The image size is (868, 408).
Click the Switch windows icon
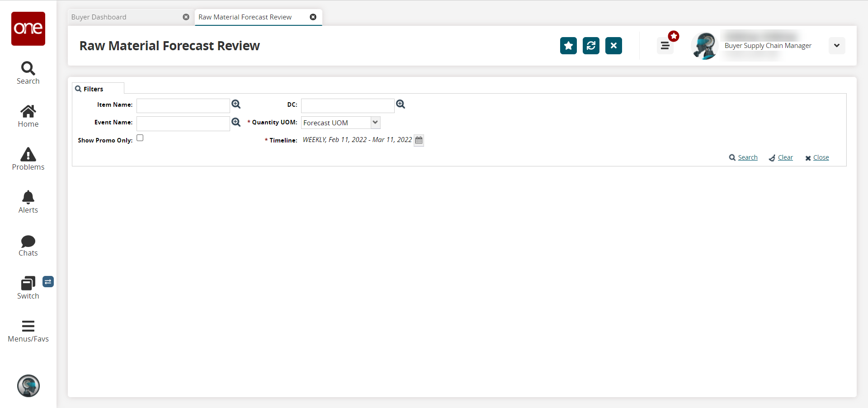28,288
